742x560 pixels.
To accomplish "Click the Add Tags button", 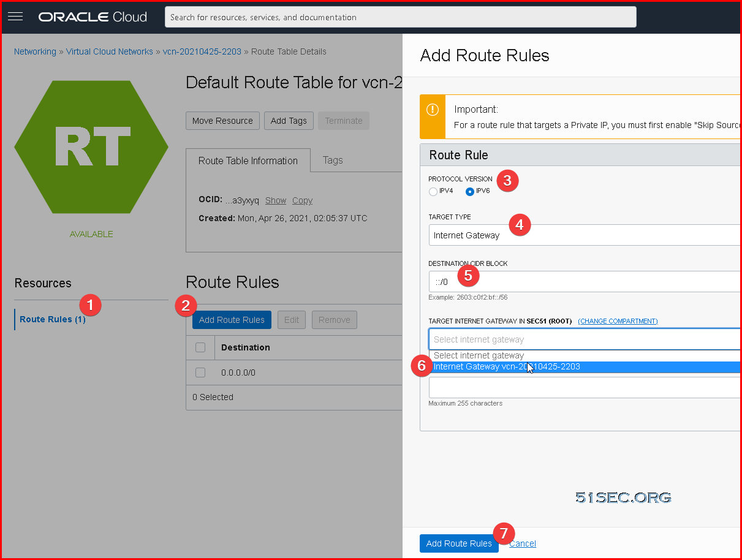I will click(289, 121).
